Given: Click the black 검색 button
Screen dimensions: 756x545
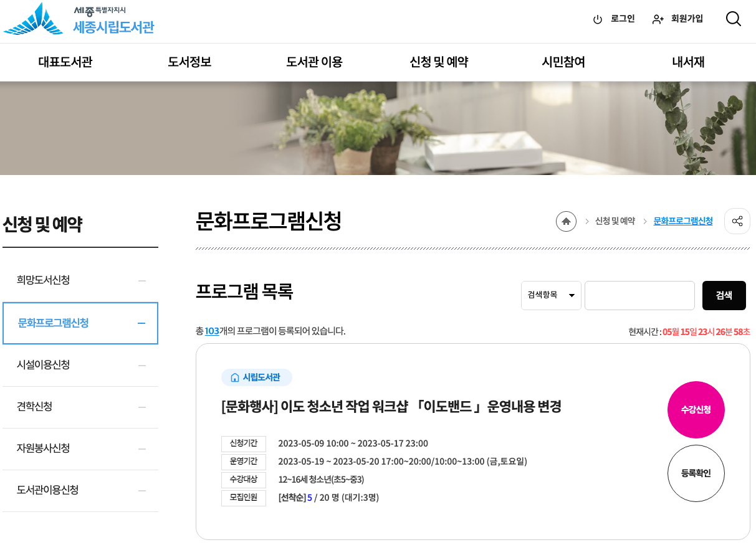Looking at the screenshot, I should click(x=724, y=295).
